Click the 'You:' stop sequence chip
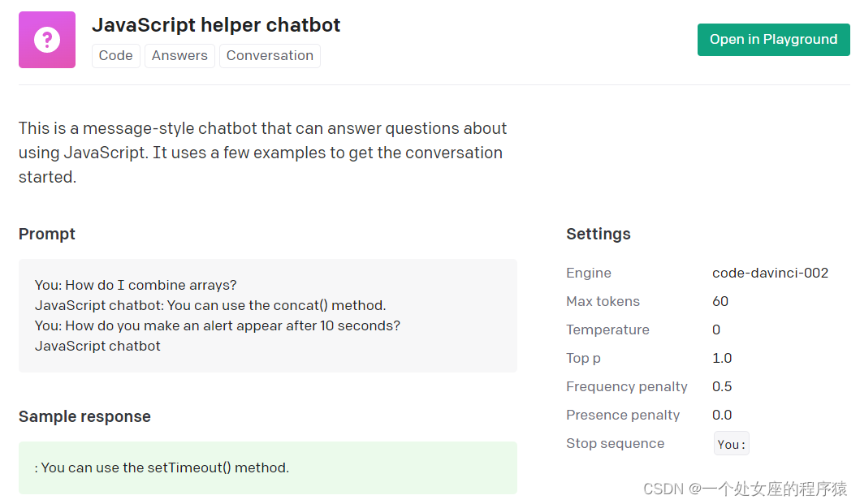Image resolution: width=860 pixels, height=504 pixels. click(x=731, y=444)
